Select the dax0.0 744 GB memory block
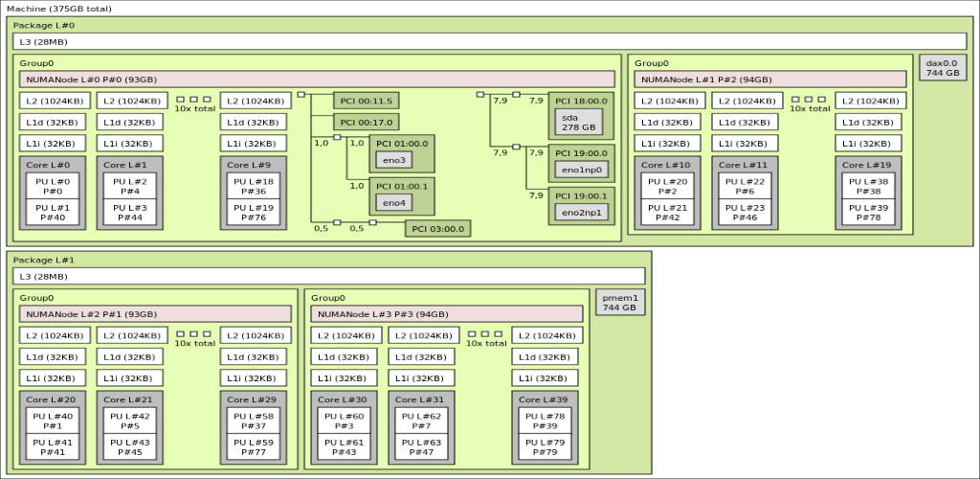The image size is (980, 479). 942,67
